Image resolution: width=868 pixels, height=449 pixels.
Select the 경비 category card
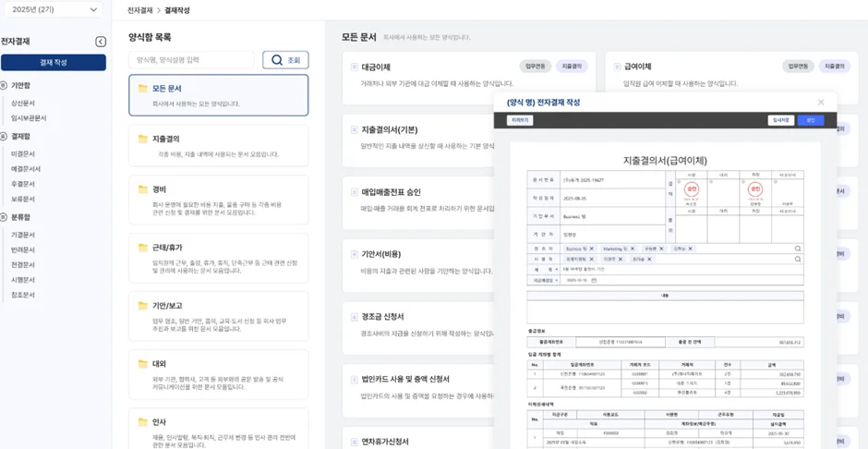[x=219, y=200]
